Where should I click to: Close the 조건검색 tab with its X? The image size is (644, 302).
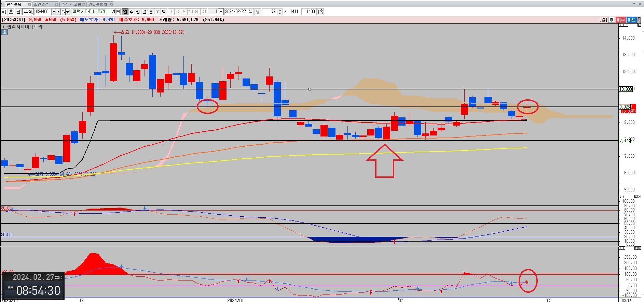coord(56,4)
